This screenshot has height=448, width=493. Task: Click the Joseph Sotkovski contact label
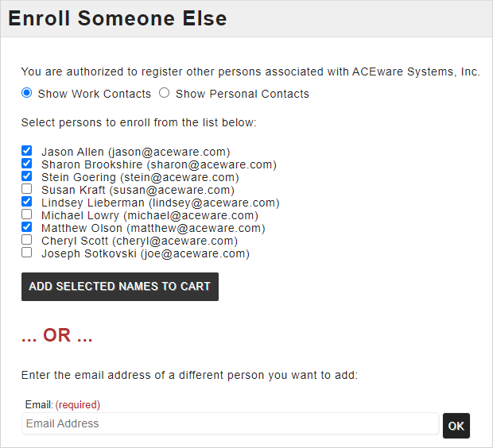(x=145, y=254)
